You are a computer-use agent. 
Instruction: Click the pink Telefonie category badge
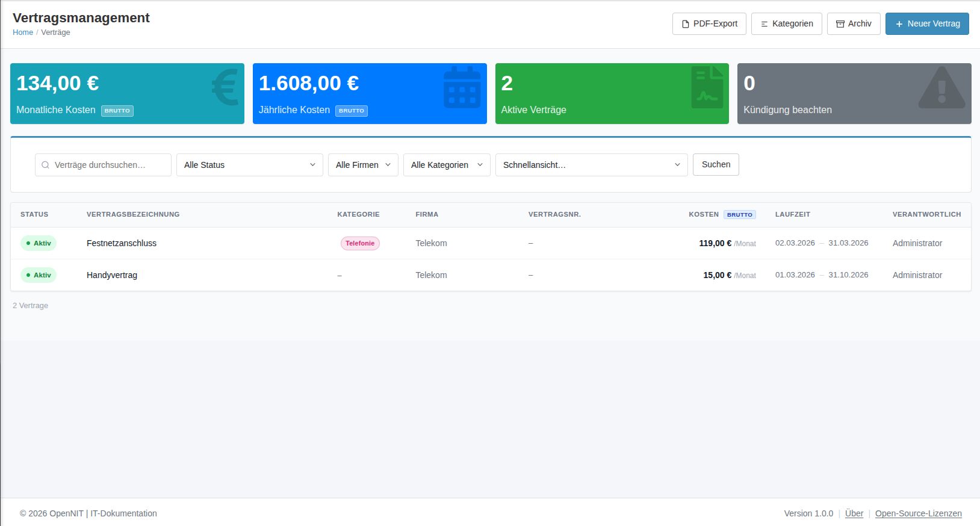click(x=360, y=243)
